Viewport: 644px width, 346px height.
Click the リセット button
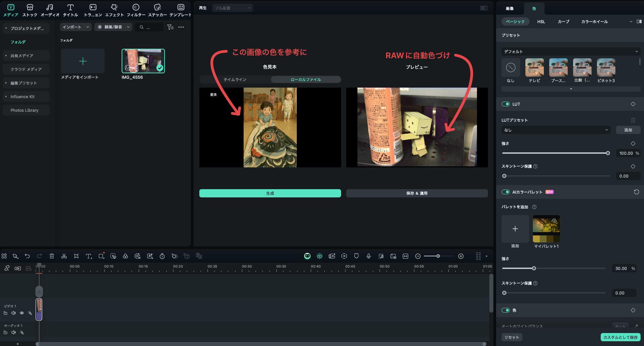point(512,337)
